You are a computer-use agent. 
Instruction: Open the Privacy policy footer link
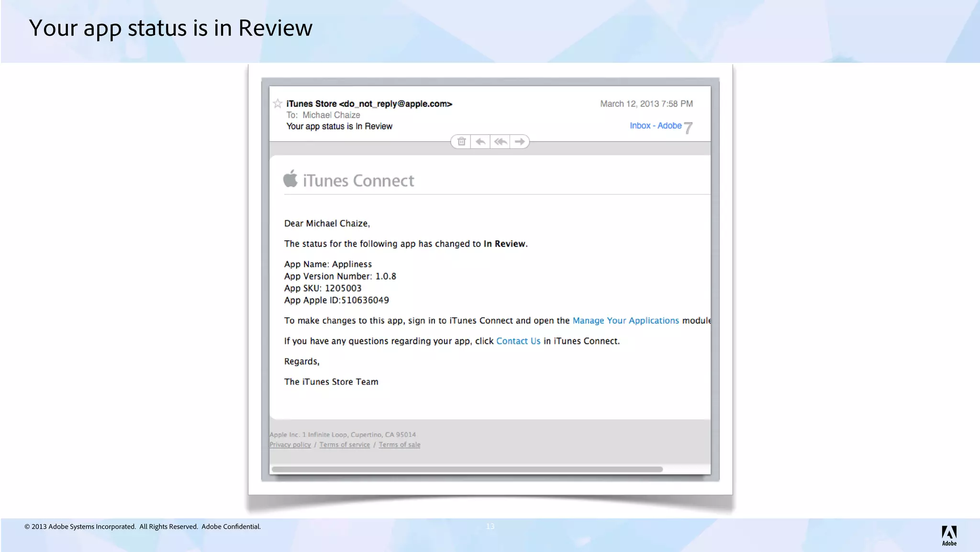point(290,445)
